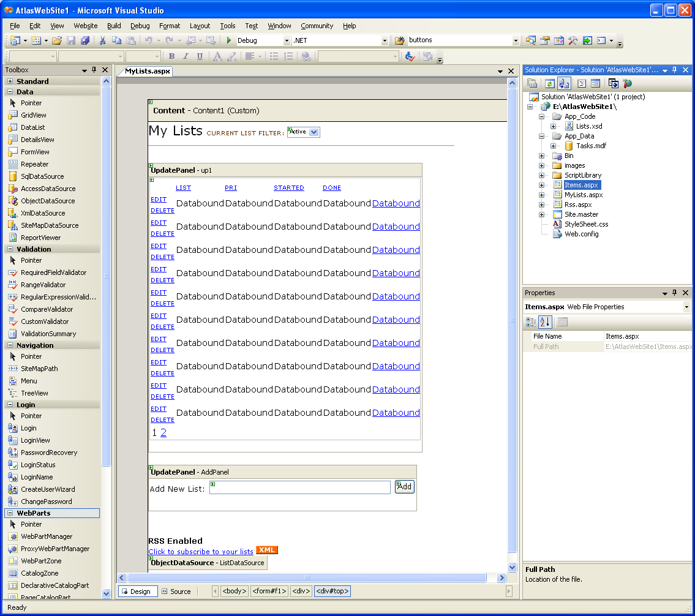
Task: Select Tasks.mdf in Solution Explorer
Action: [591, 146]
